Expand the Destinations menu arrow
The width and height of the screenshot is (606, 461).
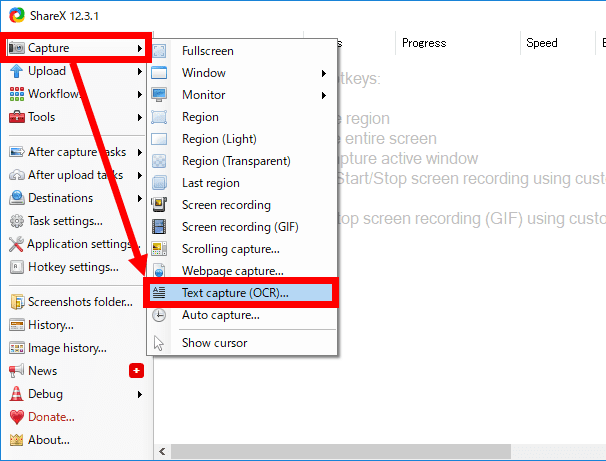(x=140, y=198)
